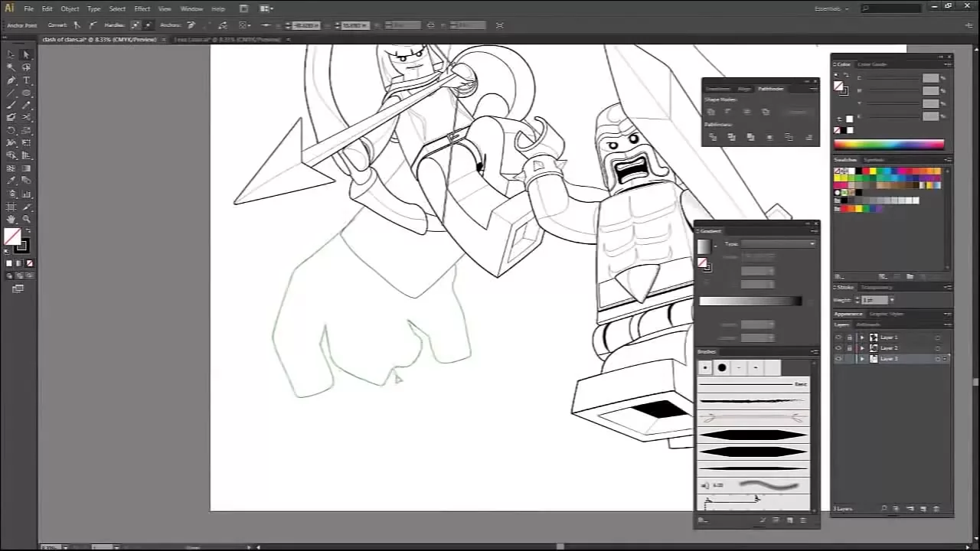This screenshot has width=980, height=551.
Task: Toggle lock icon of Layer 2
Action: click(x=849, y=348)
